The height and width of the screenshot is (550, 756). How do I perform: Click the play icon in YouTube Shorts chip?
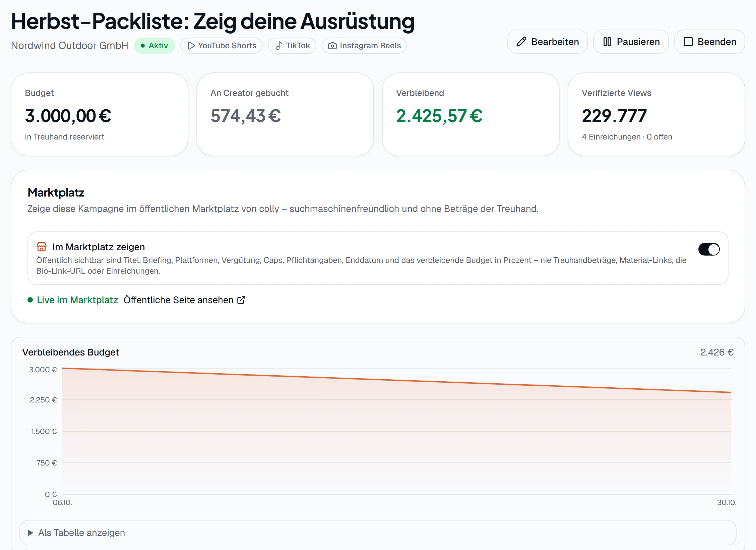pyautogui.click(x=191, y=46)
